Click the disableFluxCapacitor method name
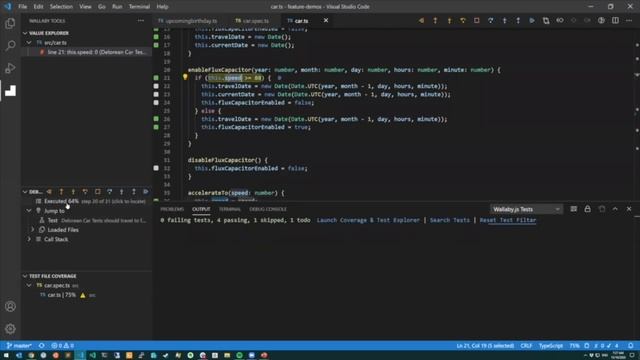This screenshot has height=360, width=640. [221, 160]
